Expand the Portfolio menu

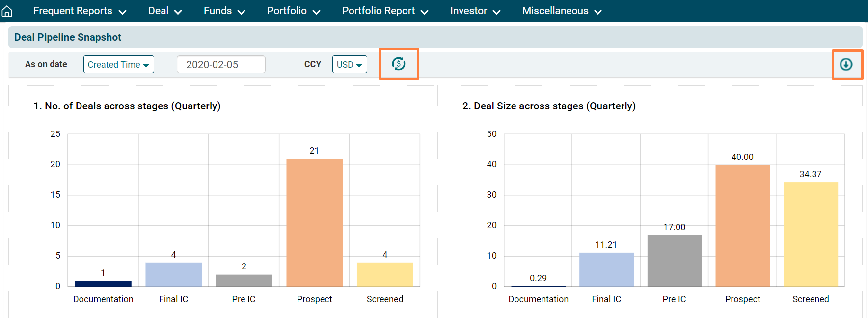pos(293,11)
